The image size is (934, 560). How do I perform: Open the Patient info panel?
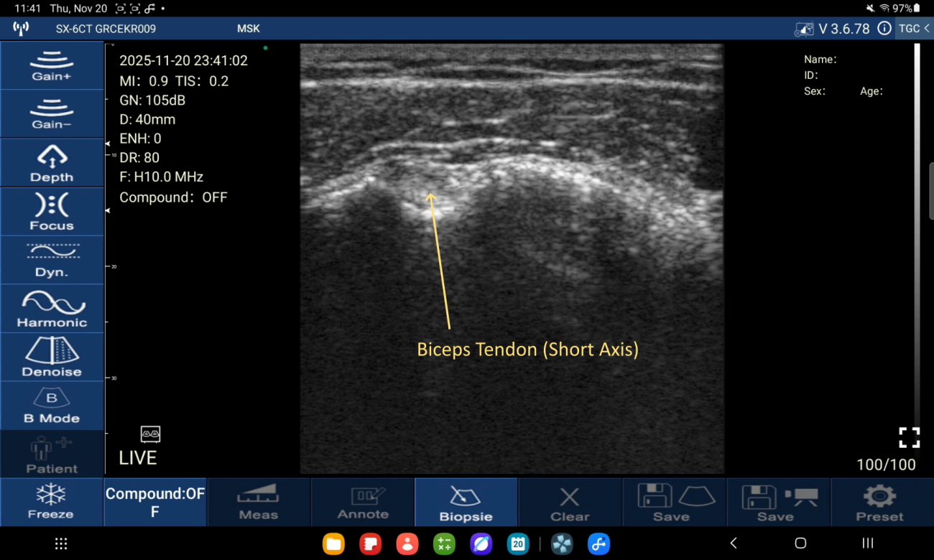click(x=52, y=454)
